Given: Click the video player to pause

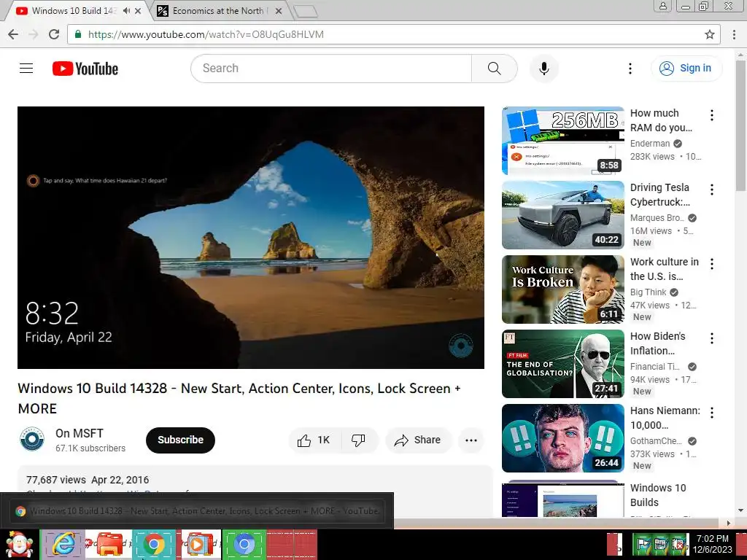Looking at the screenshot, I should [x=251, y=237].
